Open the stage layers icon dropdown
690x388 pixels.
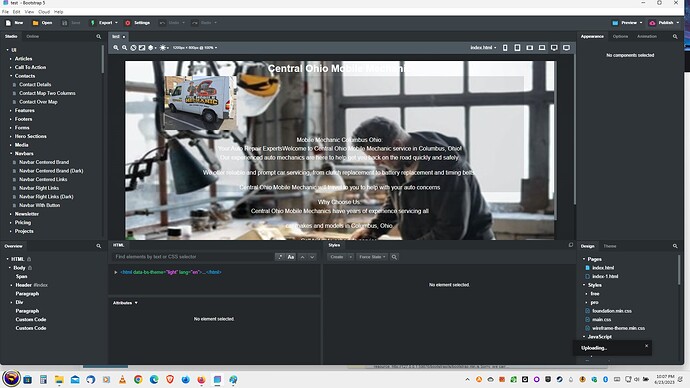(152, 48)
